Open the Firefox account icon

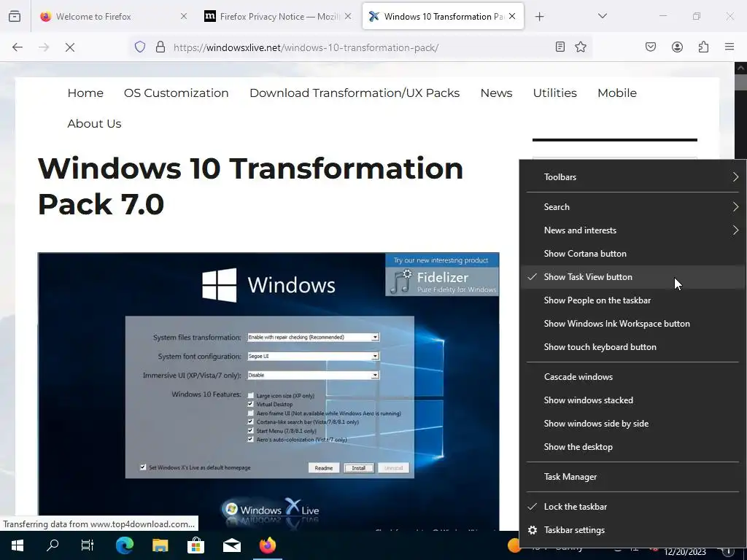point(677,47)
